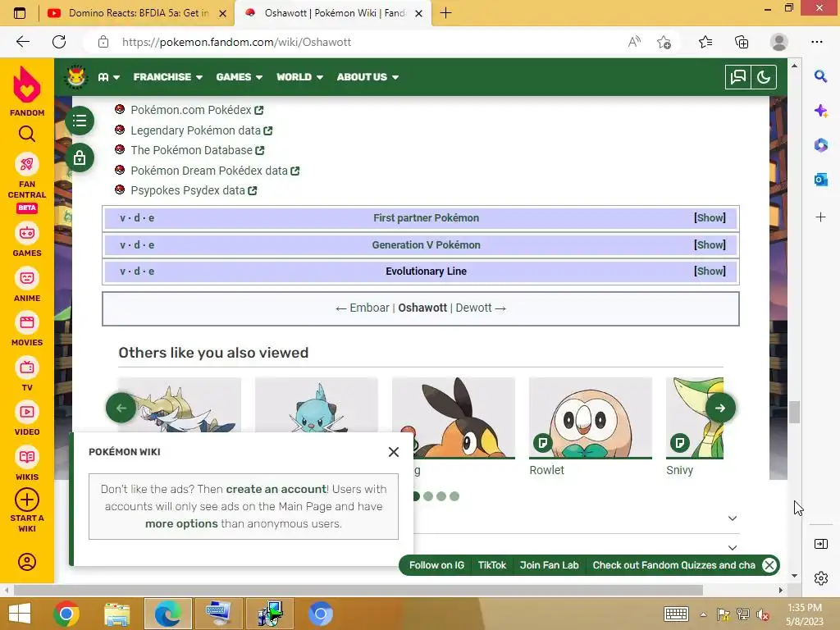Image resolution: width=840 pixels, height=630 pixels.
Task: Show the Evolutionary Line navbox
Action: click(x=710, y=271)
